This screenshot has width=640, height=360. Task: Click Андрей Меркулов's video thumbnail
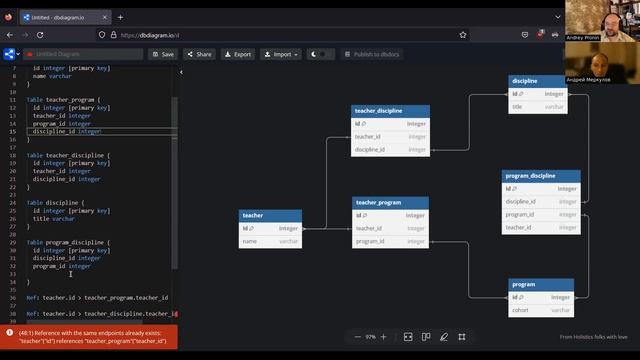[x=602, y=62]
